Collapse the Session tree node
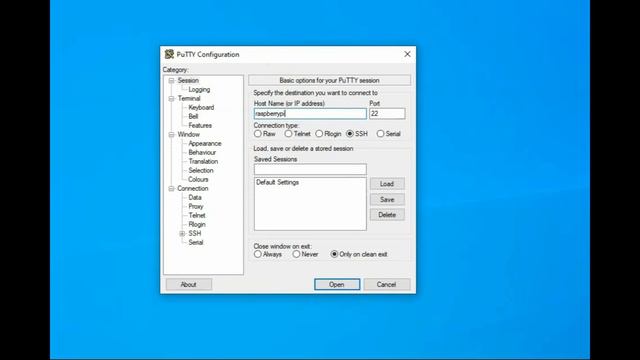Screen dimensions: 640x360 (x=171, y=80)
